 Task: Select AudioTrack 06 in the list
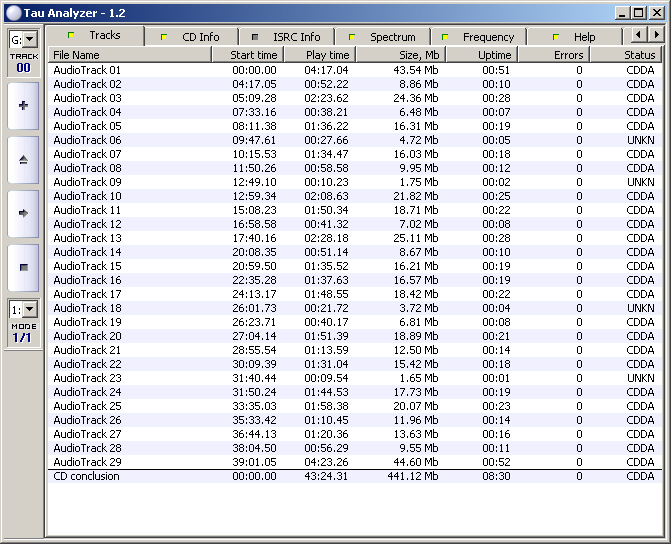(x=87, y=141)
